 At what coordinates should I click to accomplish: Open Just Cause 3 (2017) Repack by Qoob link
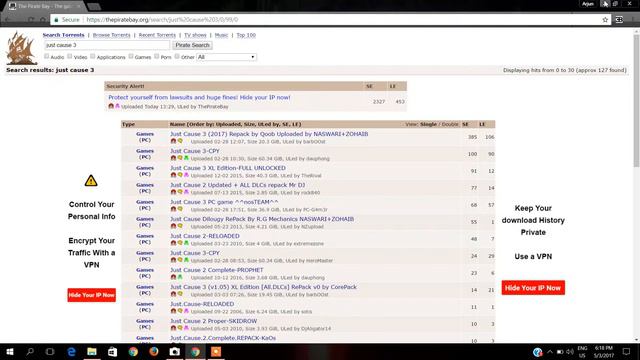269,134
